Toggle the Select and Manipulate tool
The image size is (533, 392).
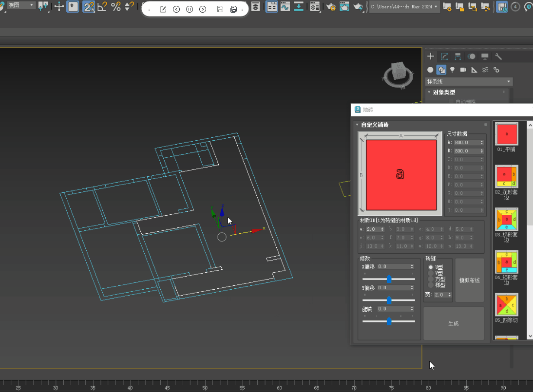click(x=59, y=7)
